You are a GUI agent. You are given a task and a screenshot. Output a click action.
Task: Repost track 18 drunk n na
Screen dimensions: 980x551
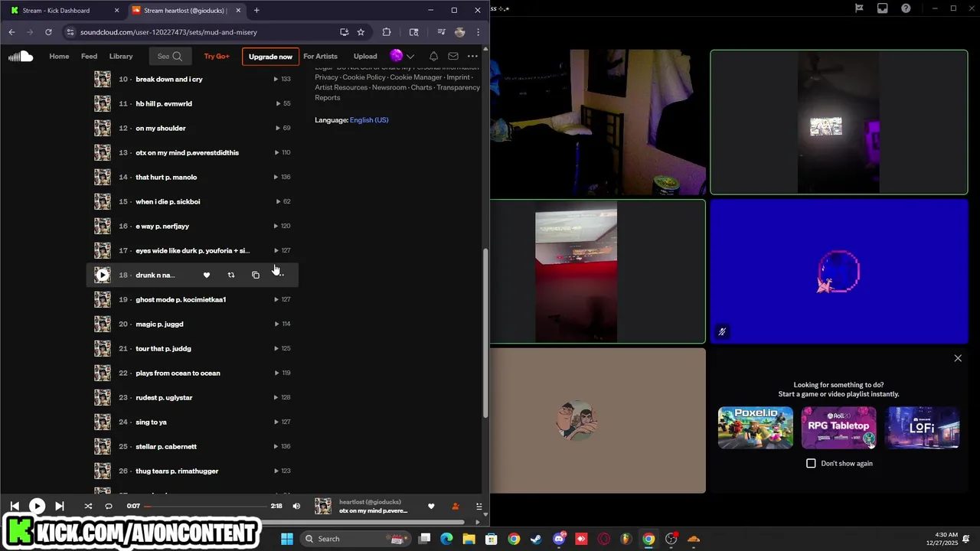(230, 275)
